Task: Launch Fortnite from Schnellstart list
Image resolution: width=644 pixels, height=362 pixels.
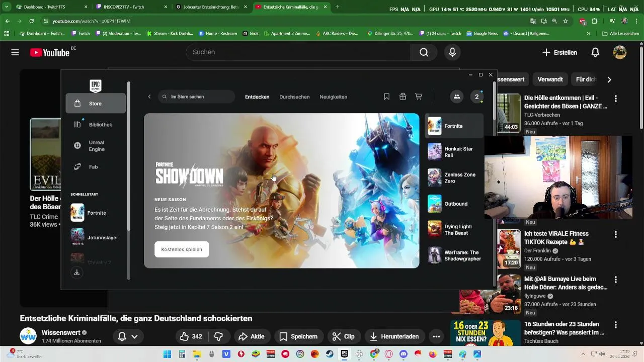Action: (96, 213)
